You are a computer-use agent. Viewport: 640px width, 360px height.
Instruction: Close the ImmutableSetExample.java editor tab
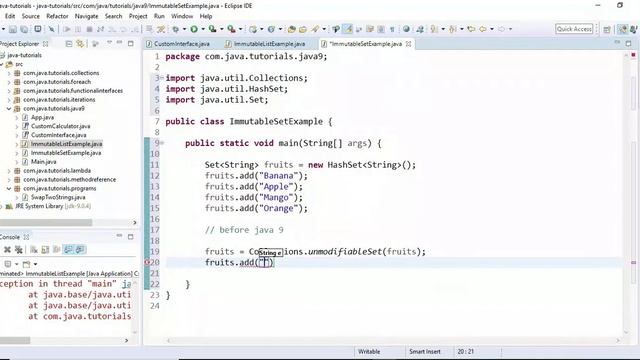(409, 44)
